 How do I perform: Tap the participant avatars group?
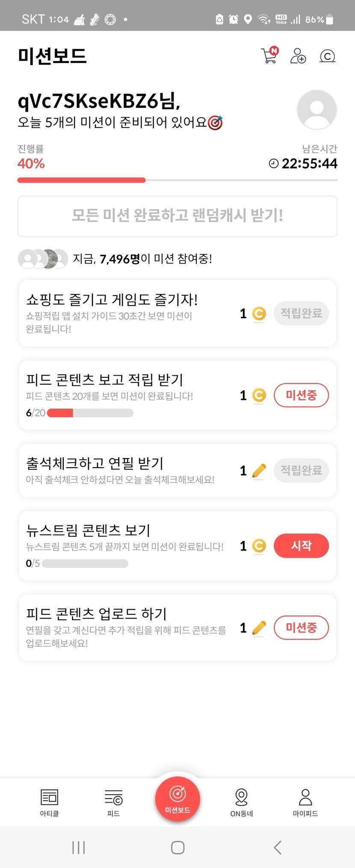click(43, 258)
